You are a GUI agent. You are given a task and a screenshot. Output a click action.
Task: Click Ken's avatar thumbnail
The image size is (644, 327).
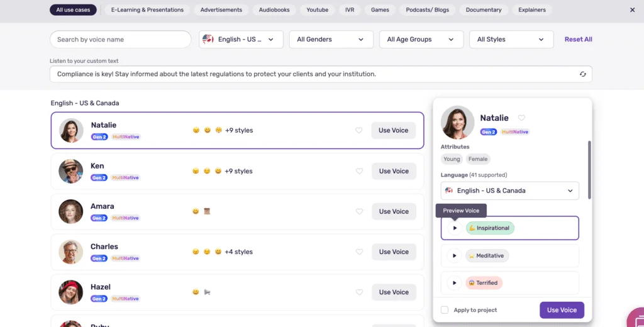[70, 171]
